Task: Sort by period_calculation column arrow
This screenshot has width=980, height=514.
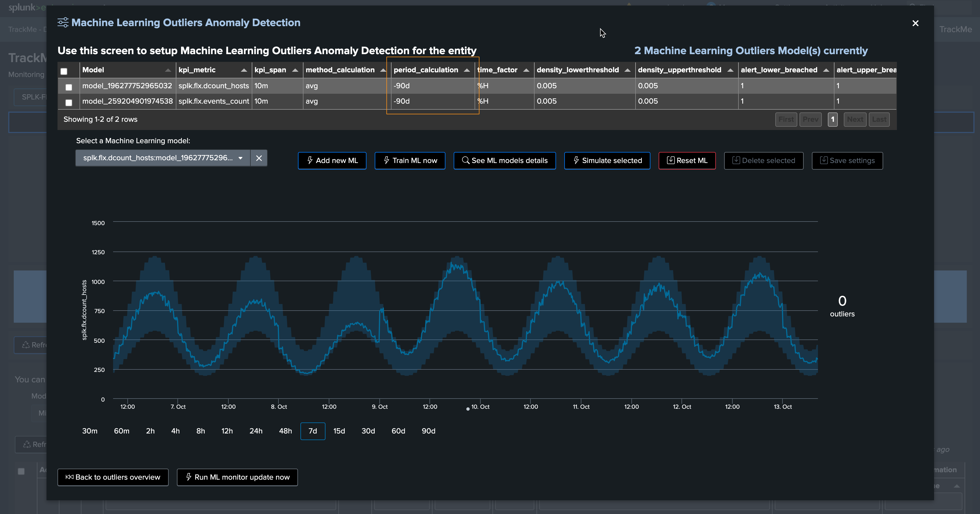Action: coord(467,70)
